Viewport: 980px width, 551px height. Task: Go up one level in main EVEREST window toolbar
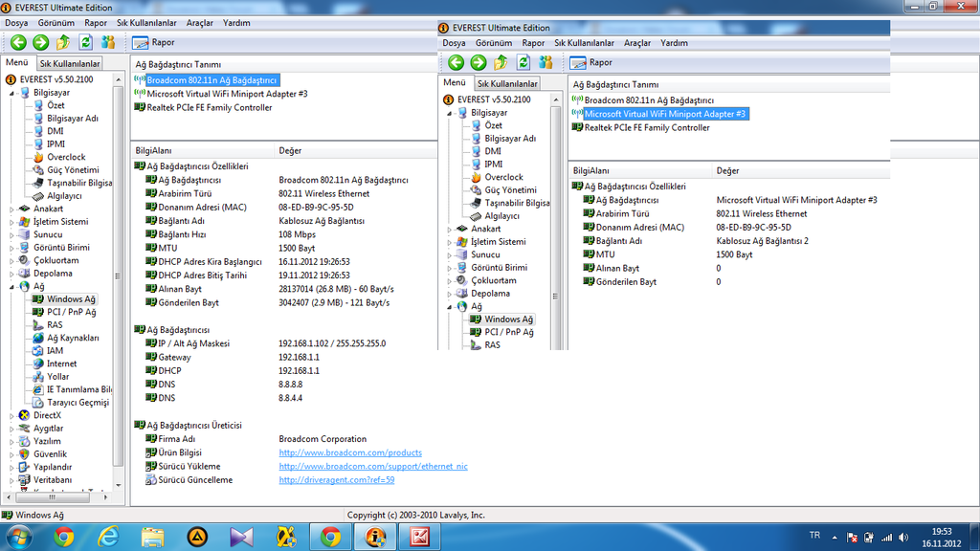pos(63,42)
